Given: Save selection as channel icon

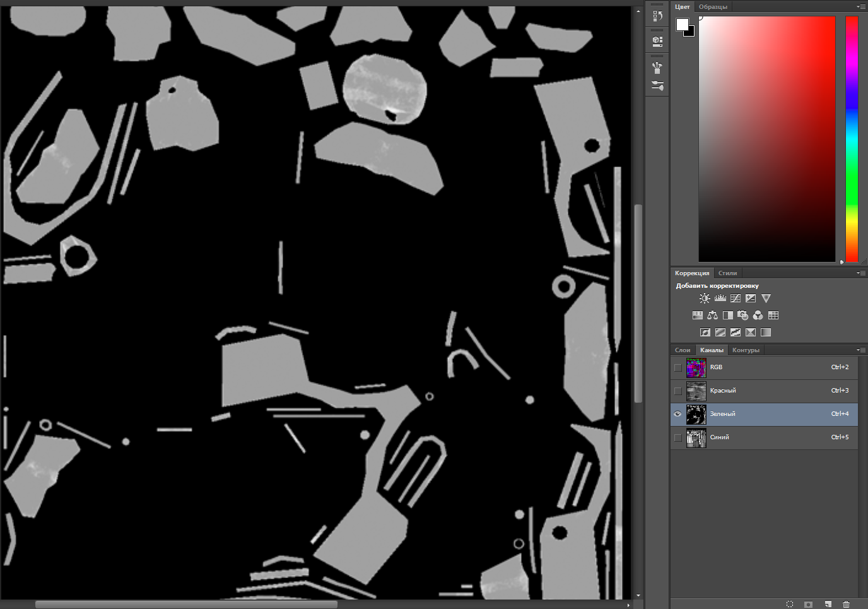Looking at the screenshot, I should click(809, 604).
